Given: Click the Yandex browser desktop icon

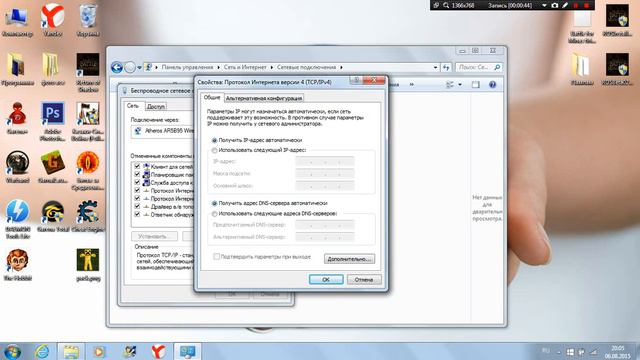Looking at the screenshot, I should pos(53,20).
